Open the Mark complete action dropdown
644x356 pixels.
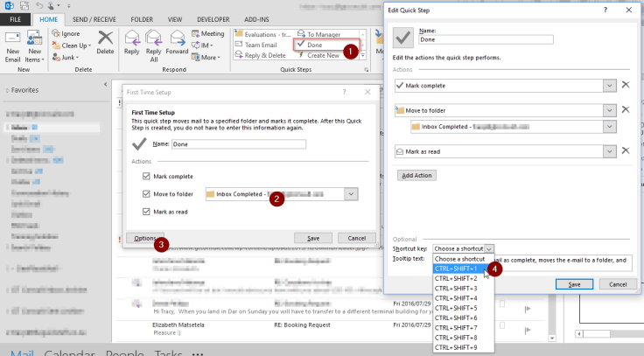(609, 85)
